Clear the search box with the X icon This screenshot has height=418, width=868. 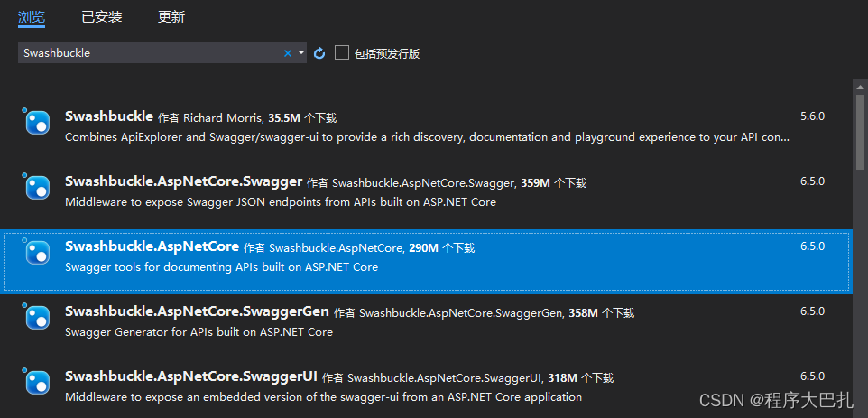[287, 53]
